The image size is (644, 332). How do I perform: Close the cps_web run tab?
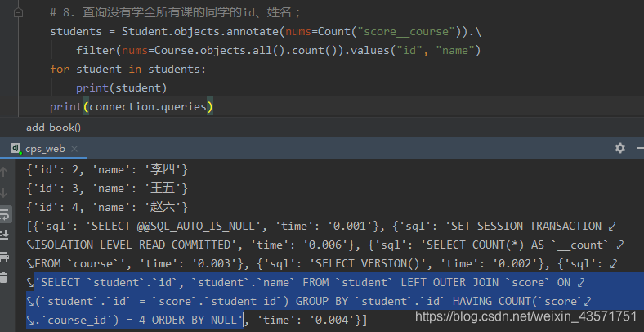[74, 149]
